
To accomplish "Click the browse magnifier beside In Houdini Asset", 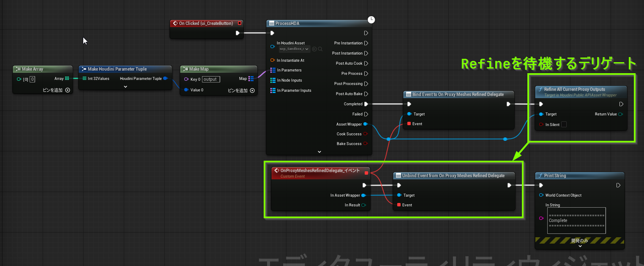I will click(x=320, y=49).
